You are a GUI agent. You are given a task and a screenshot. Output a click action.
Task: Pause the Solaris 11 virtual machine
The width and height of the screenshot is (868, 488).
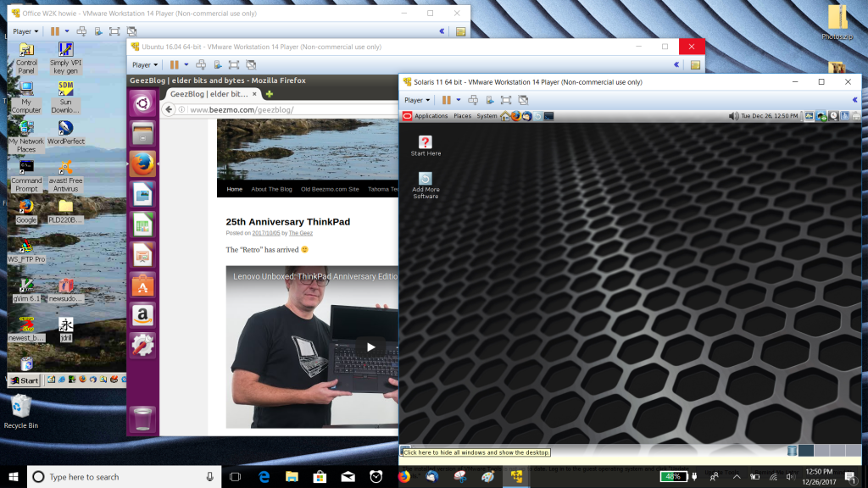point(446,100)
